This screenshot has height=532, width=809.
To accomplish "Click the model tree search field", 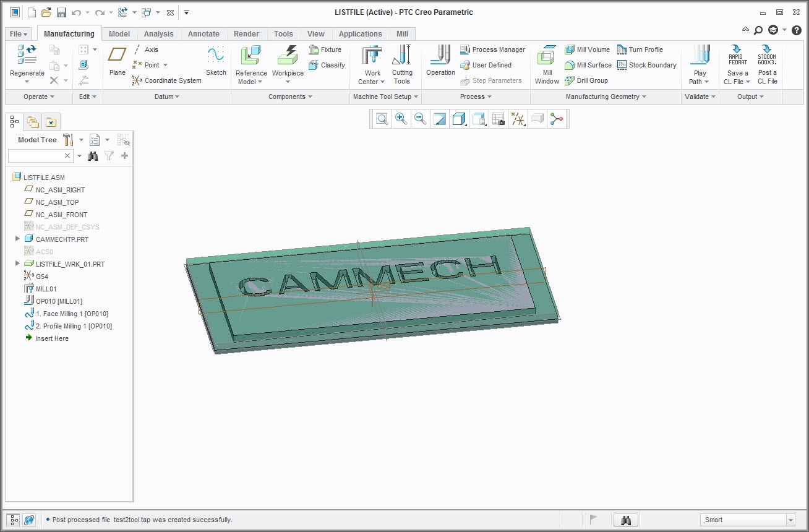I will pyautogui.click(x=36, y=156).
